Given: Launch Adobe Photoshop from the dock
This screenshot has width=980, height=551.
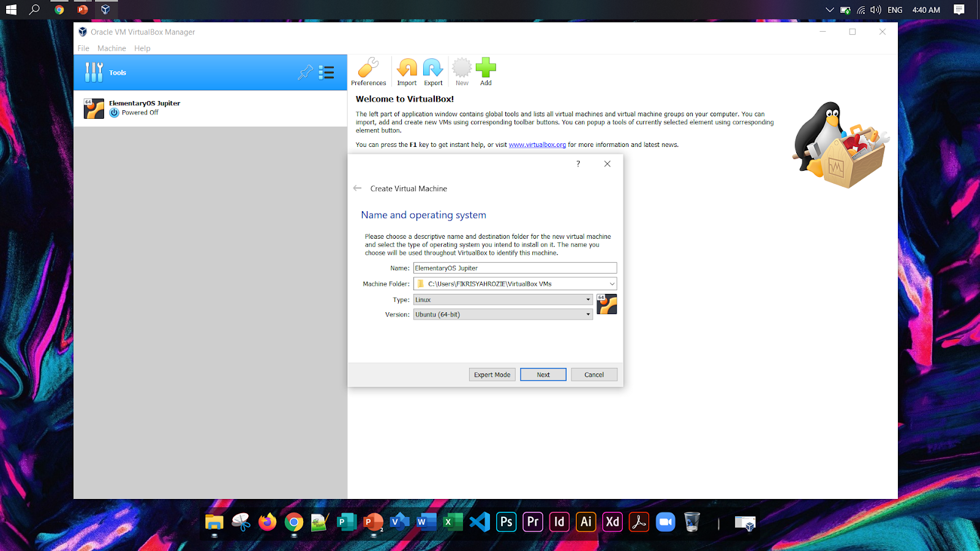Looking at the screenshot, I should tap(507, 522).
